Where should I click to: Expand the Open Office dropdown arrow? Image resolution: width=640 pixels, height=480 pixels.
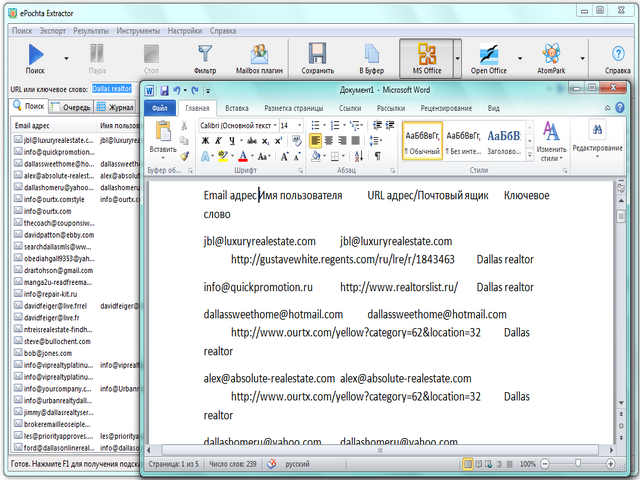[x=520, y=59]
